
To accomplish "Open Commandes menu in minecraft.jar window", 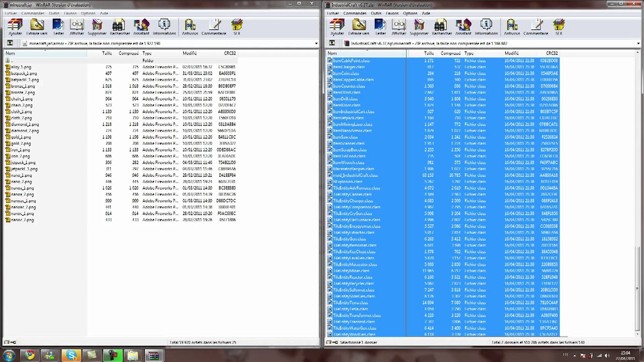I will [33, 13].
